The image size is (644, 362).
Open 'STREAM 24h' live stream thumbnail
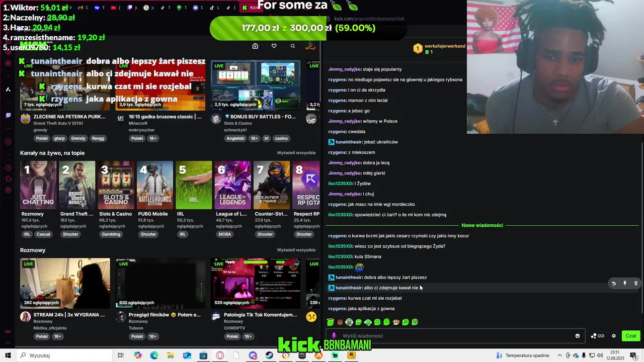(x=65, y=283)
